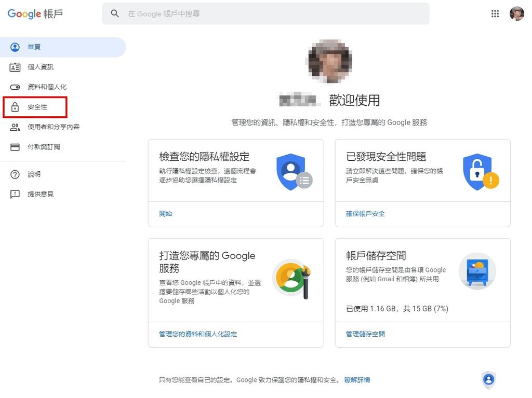Open 個人資訊 in the sidebar
This screenshot has height=398, width=532.
(x=63, y=67)
